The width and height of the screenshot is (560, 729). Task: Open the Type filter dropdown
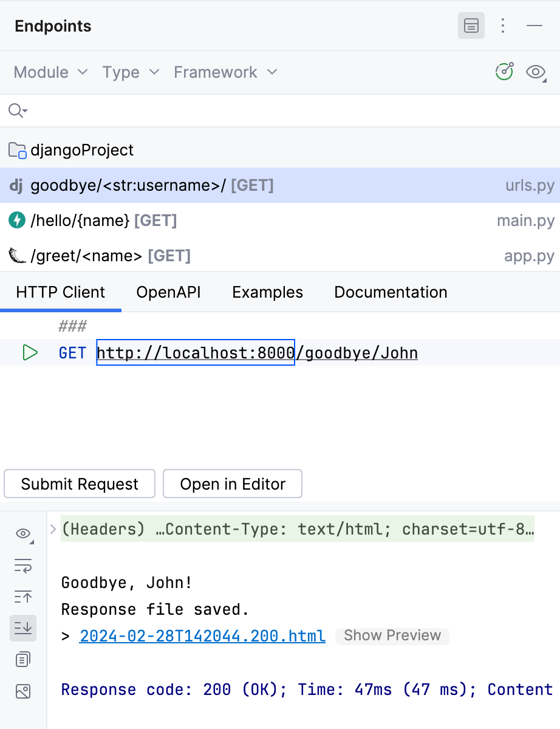131,72
